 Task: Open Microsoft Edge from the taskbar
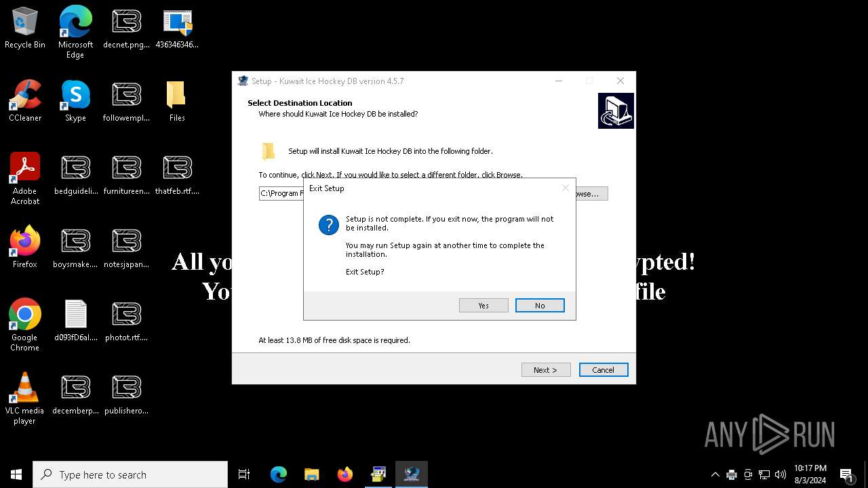(279, 474)
